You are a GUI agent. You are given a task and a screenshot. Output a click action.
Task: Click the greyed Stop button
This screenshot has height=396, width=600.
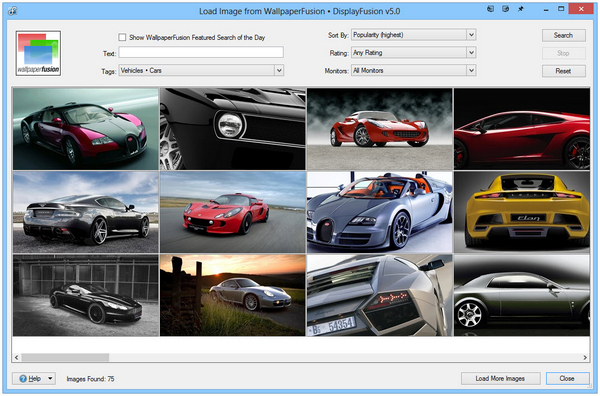(564, 53)
